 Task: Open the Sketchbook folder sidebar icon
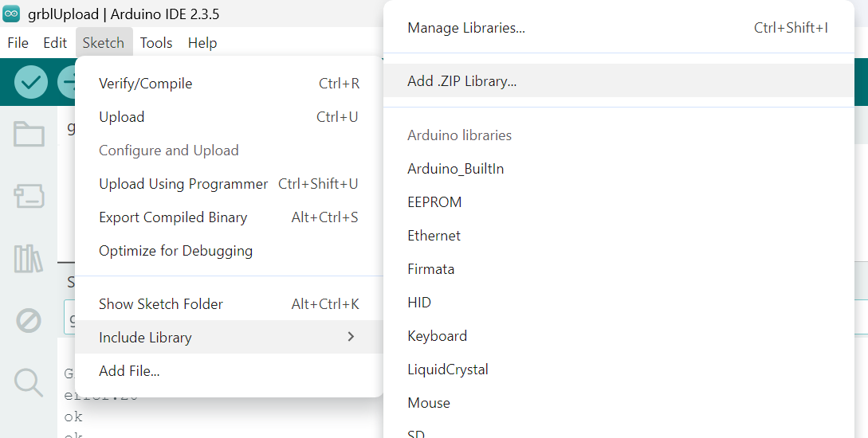pyautogui.click(x=29, y=135)
